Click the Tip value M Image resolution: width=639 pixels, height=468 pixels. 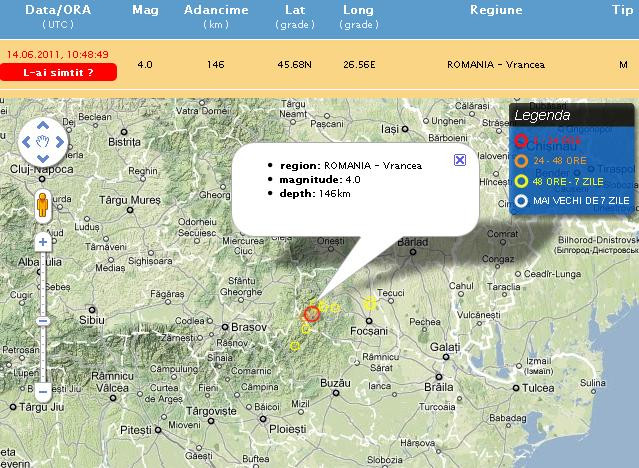tap(623, 64)
